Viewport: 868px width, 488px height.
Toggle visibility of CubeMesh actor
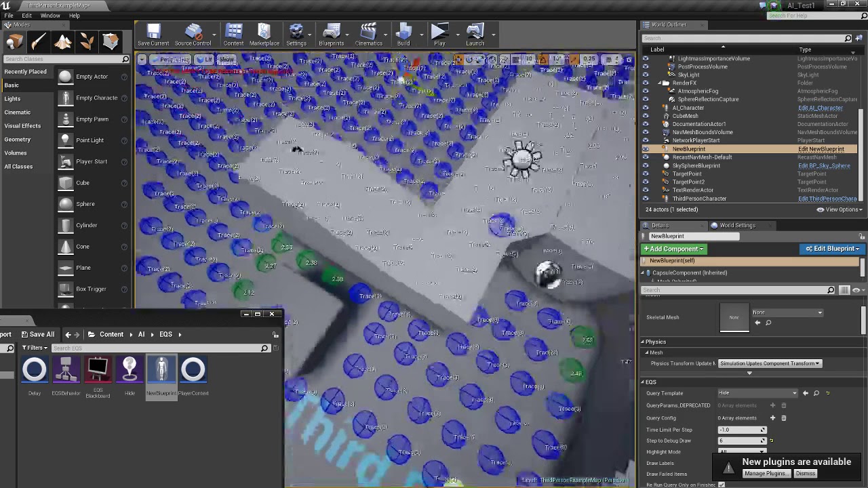pos(646,116)
